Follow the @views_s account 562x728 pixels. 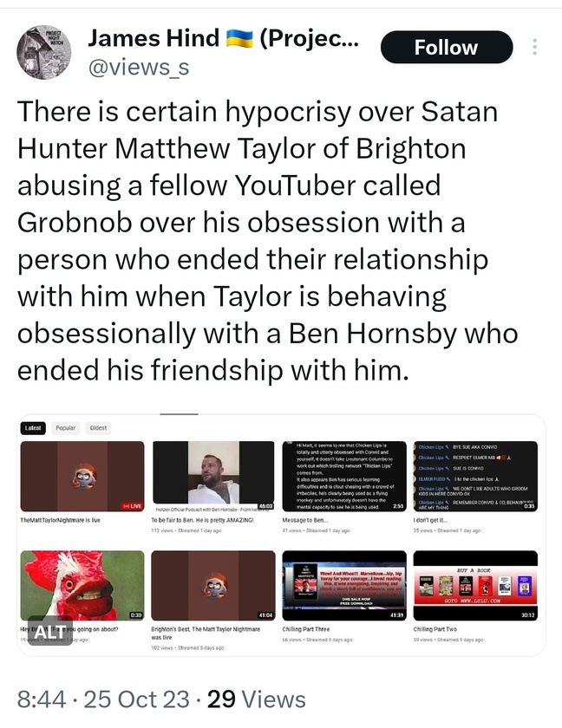pos(447,47)
